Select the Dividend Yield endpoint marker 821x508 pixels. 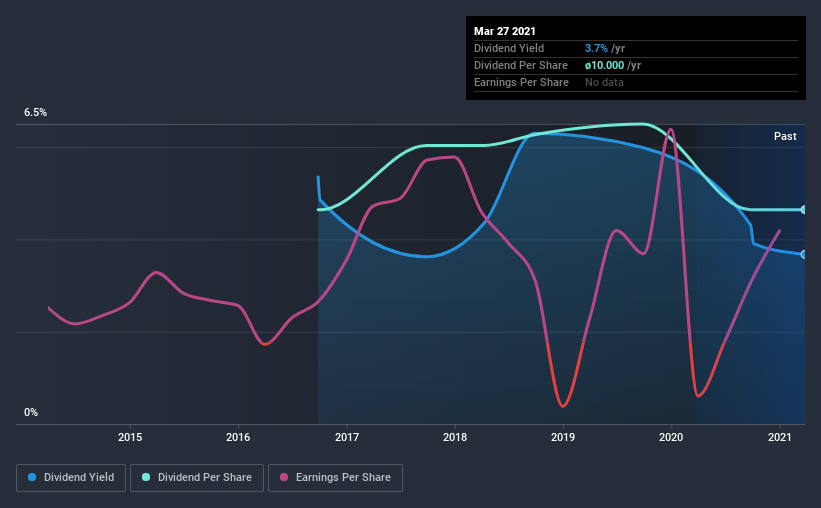tap(804, 254)
